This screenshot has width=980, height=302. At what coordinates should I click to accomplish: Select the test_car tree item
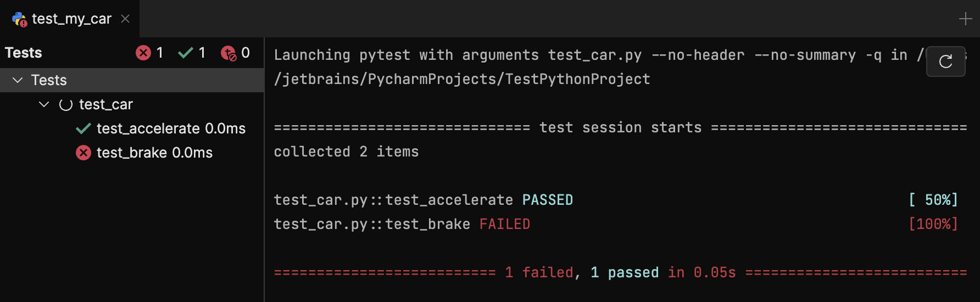pos(106,104)
